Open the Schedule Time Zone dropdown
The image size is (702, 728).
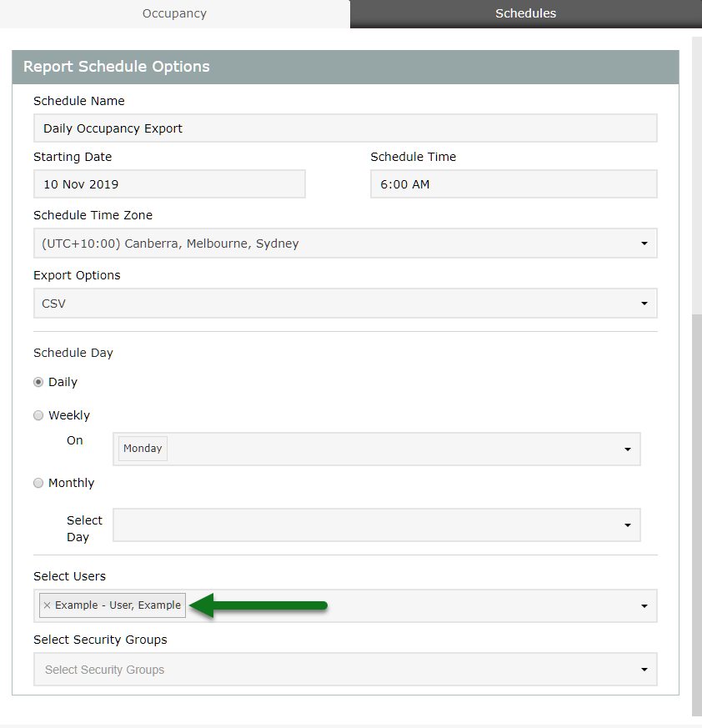[x=345, y=244]
